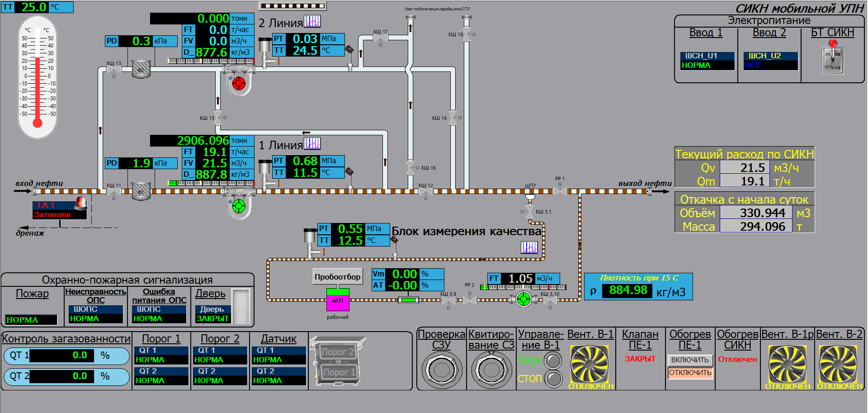Click the Вент. В-1 fan icon

(589, 364)
